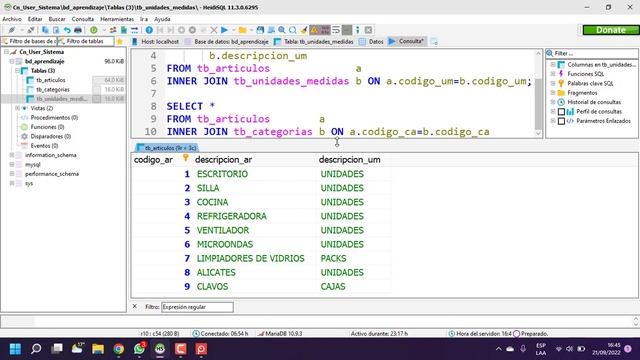This screenshot has height=360, width=640.
Task: Click the yellow star favorites filter icon
Action: point(120,41)
